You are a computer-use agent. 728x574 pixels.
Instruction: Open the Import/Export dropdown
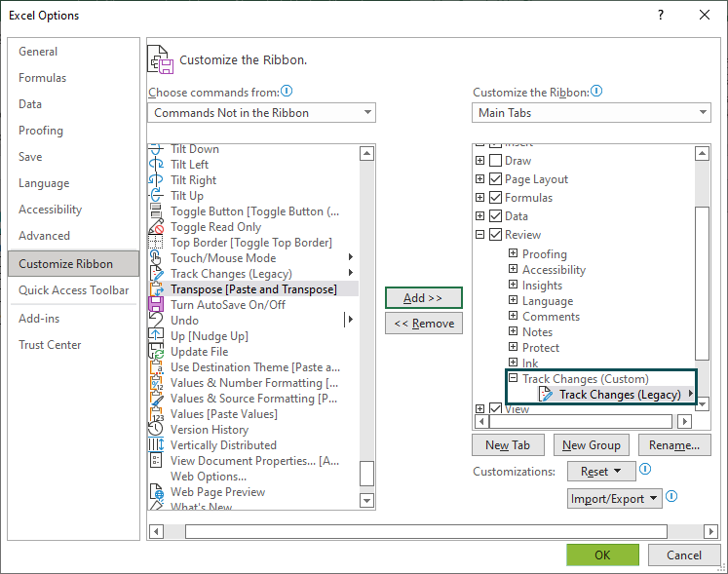tap(614, 499)
